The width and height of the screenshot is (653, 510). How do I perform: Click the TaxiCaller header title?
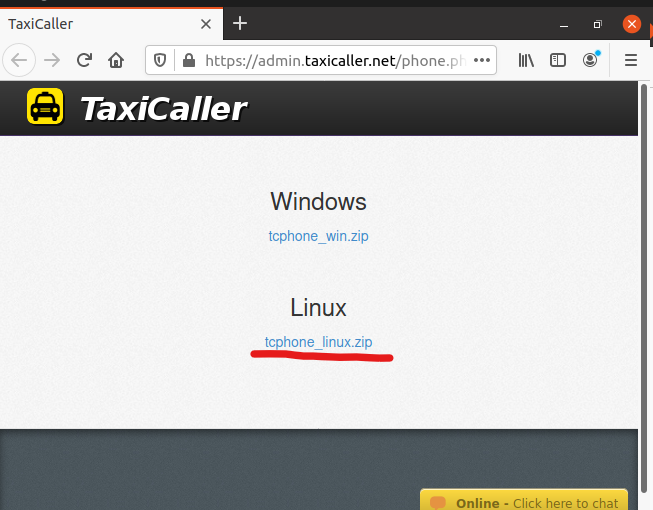coord(163,109)
